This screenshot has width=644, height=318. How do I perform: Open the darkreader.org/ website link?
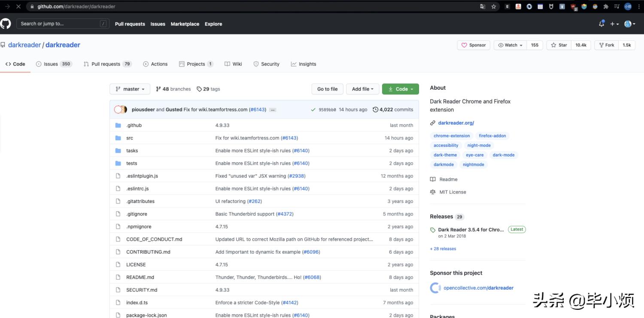(x=456, y=123)
